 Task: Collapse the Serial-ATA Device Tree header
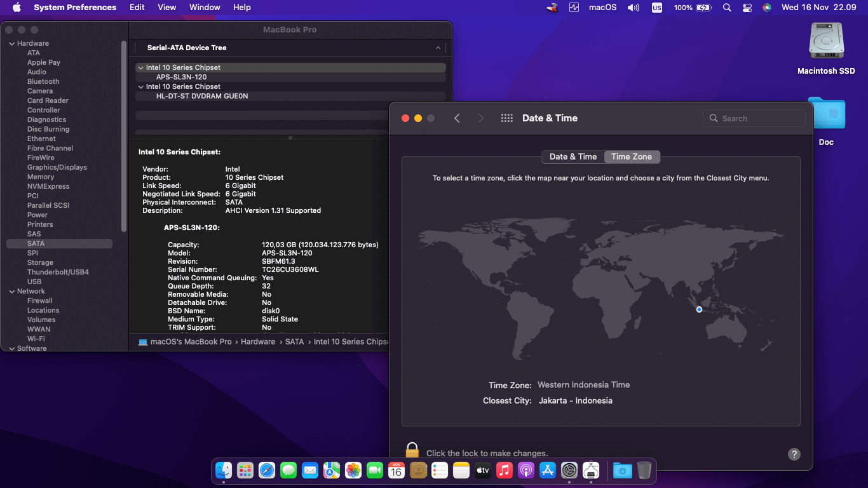438,48
